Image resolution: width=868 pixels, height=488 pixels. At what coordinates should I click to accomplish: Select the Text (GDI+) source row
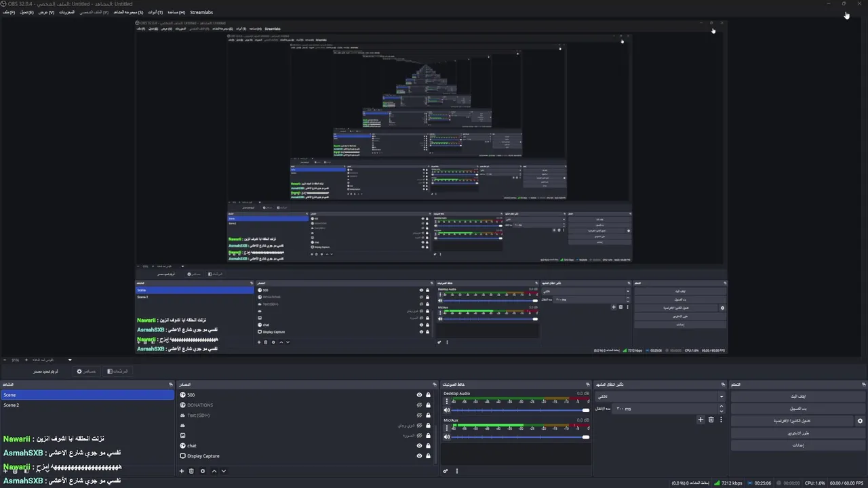pyautogui.click(x=305, y=415)
